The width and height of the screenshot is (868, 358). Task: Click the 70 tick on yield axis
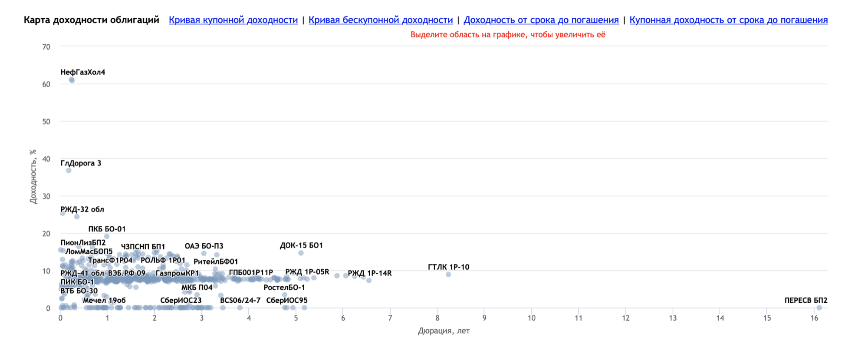coord(46,47)
